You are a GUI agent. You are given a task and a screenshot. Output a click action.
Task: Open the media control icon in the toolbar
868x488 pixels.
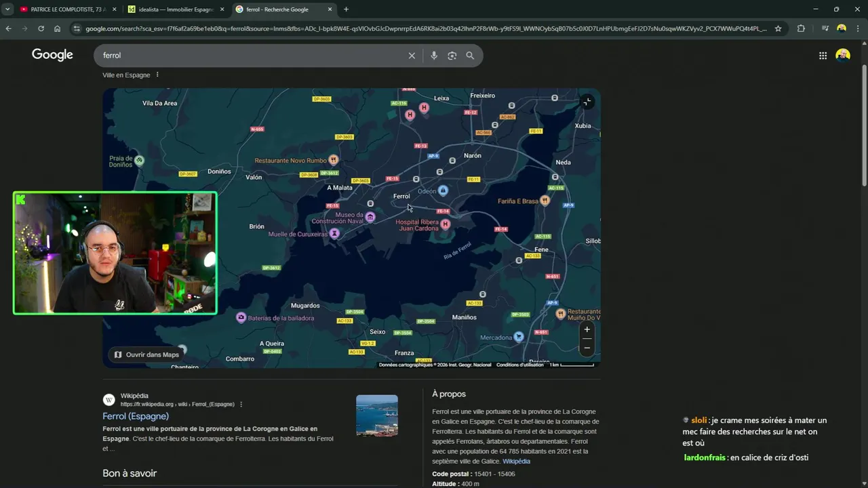click(x=825, y=28)
